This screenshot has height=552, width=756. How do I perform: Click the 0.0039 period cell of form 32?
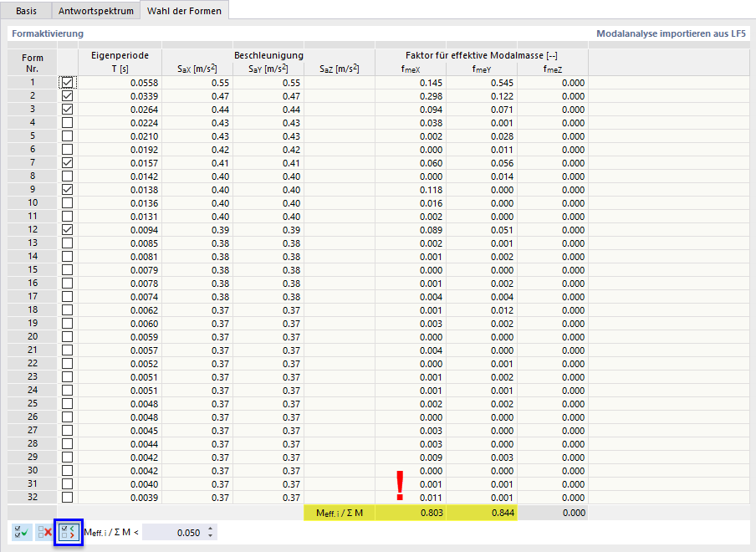(120, 497)
